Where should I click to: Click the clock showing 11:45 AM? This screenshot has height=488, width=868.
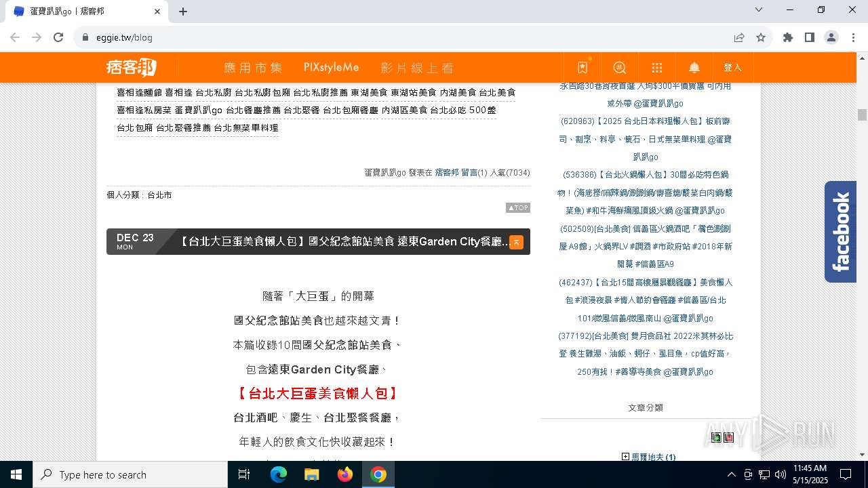coord(810,468)
